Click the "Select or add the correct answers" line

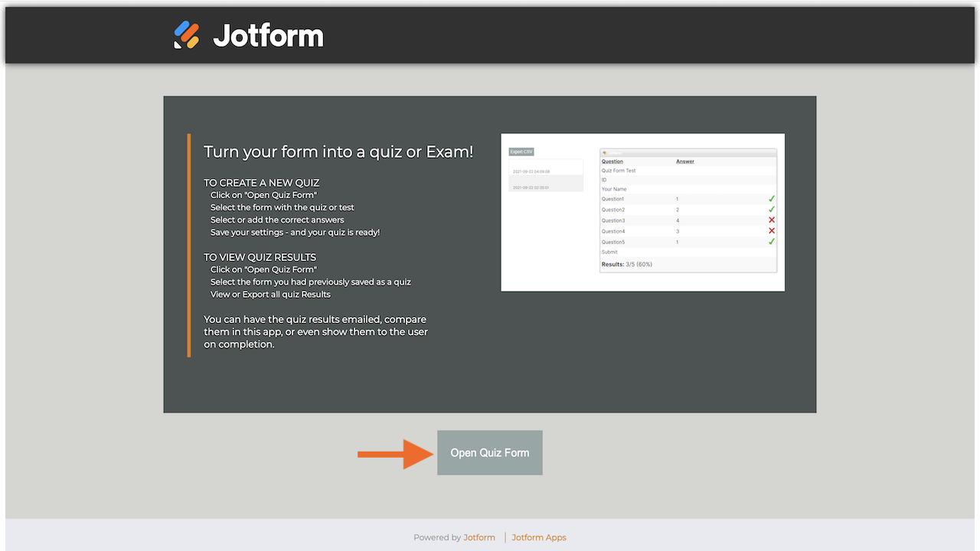pos(277,220)
